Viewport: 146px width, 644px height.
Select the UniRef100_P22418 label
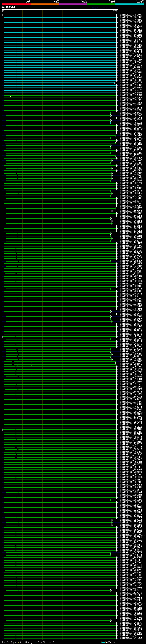pyautogui.click(x=131, y=70)
